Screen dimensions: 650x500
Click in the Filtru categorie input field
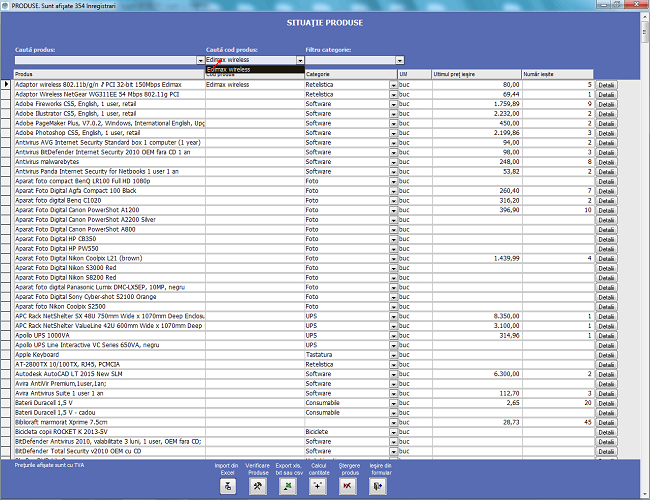point(350,61)
